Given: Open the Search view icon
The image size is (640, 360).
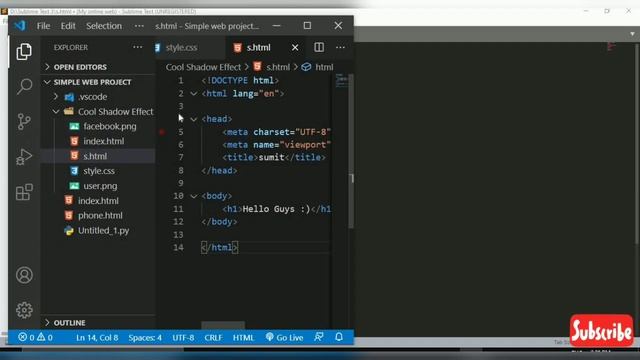Looking at the screenshot, I should 24,87.
